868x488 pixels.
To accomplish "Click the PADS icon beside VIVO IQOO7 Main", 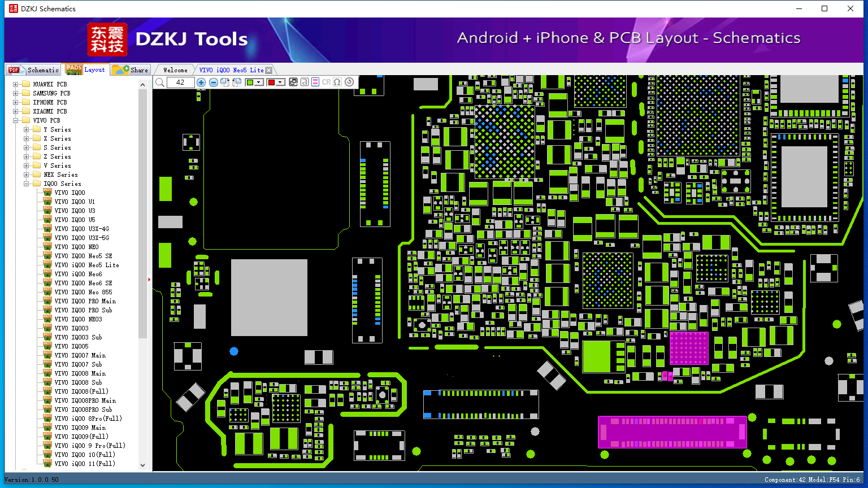I will [47, 355].
